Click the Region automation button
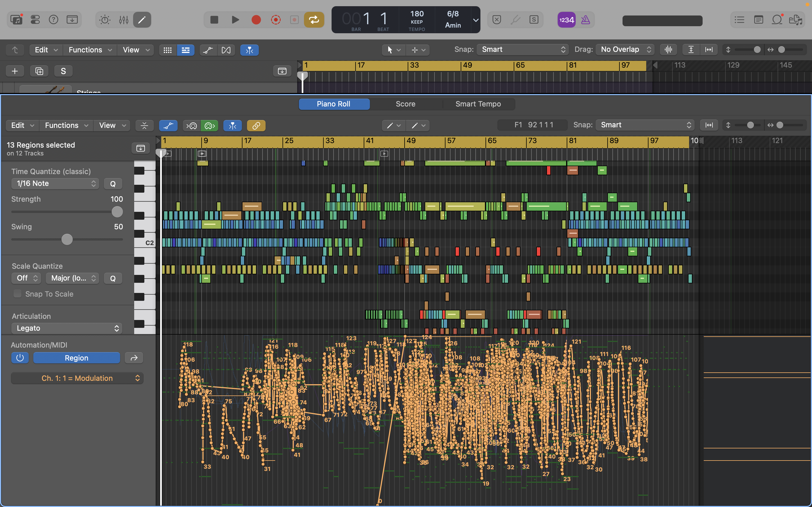 (76, 358)
